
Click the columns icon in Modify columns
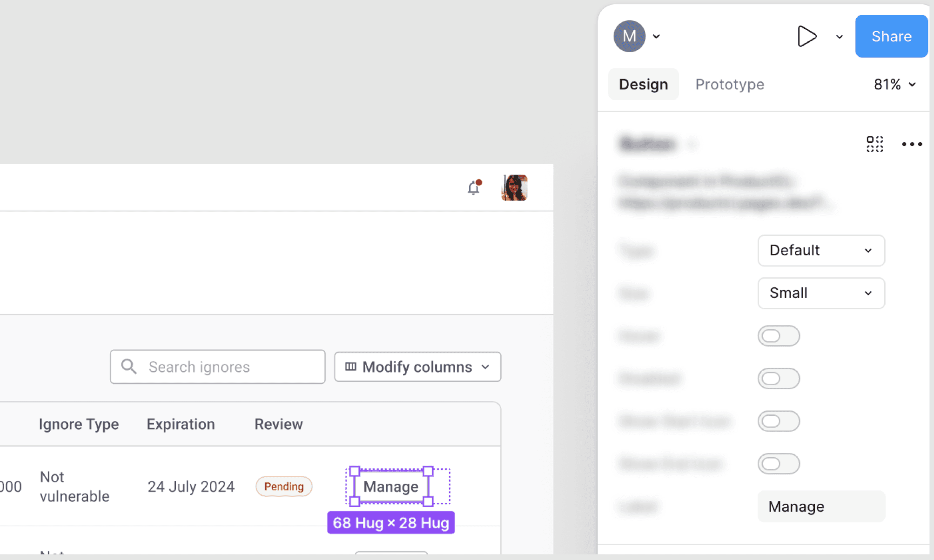click(351, 367)
